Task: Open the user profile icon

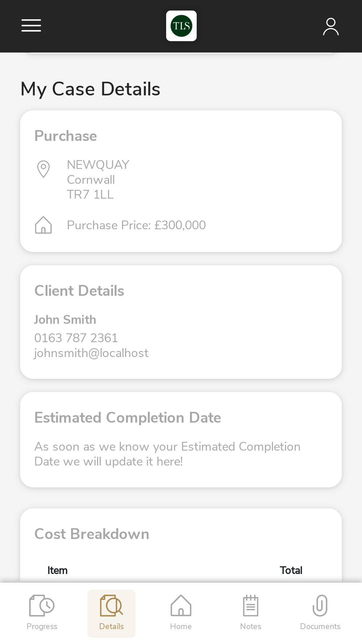Action: pos(331,26)
